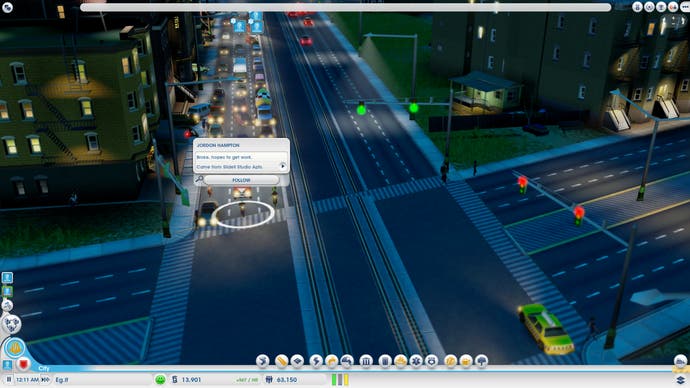690x388 pixels.
Task: Open the Health services menu
Action: (416, 361)
